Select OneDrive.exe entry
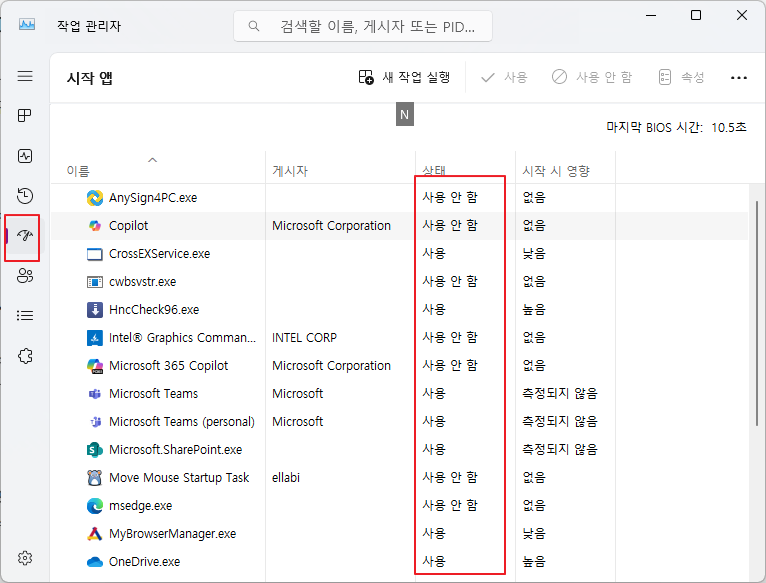This screenshot has height=583, width=766. (x=144, y=562)
